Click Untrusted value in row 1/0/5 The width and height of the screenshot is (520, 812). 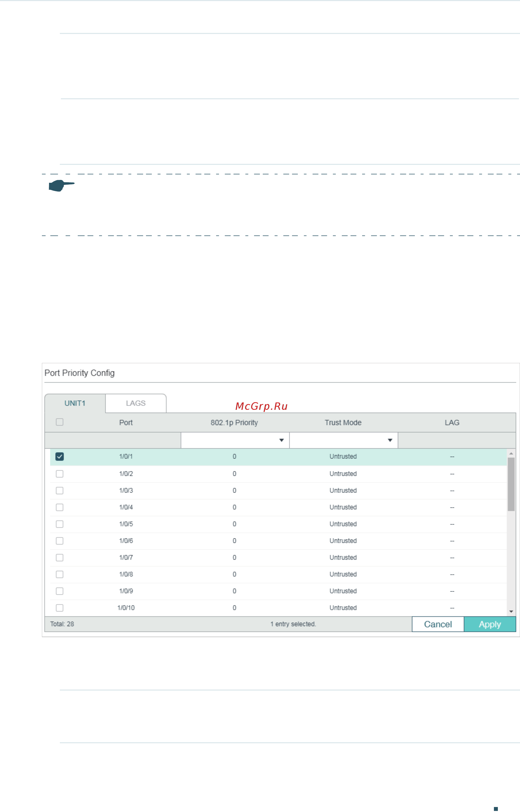[343, 524]
